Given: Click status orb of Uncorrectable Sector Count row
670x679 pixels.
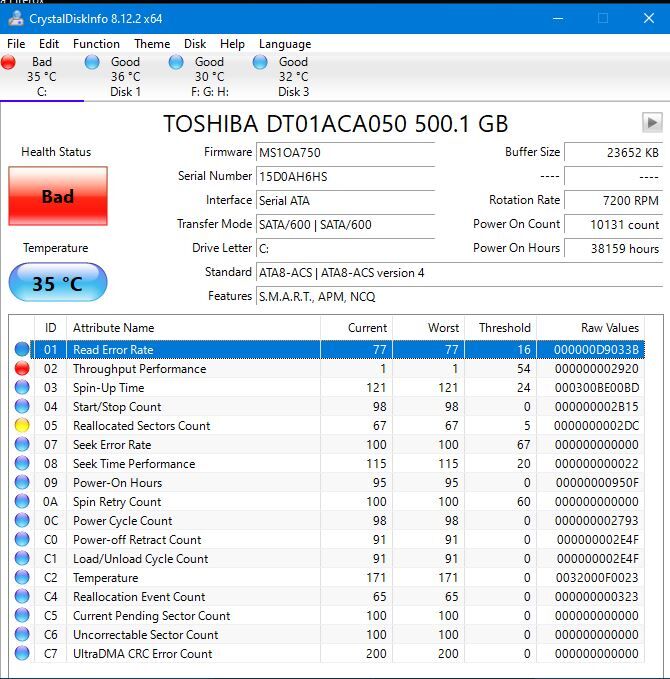Looking at the screenshot, I should [22, 634].
